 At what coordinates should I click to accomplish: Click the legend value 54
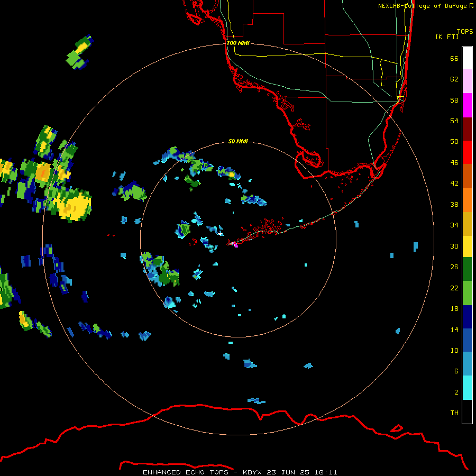(454, 121)
